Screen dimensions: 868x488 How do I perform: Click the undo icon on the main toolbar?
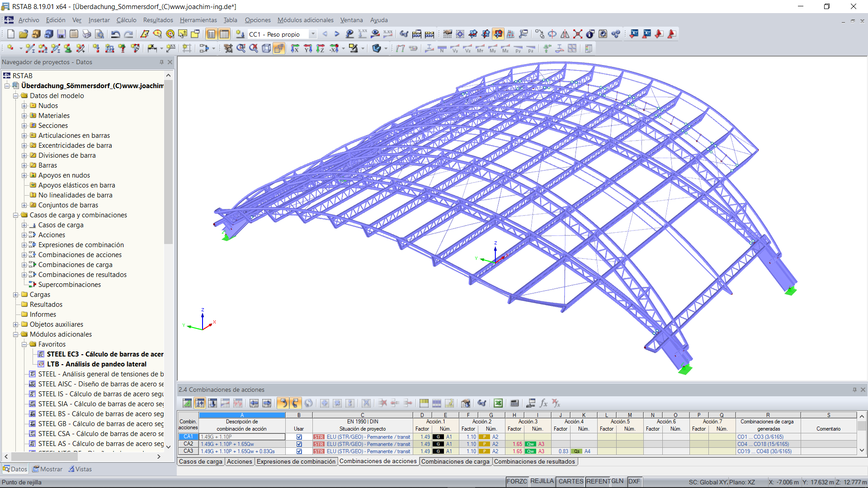[x=116, y=34]
